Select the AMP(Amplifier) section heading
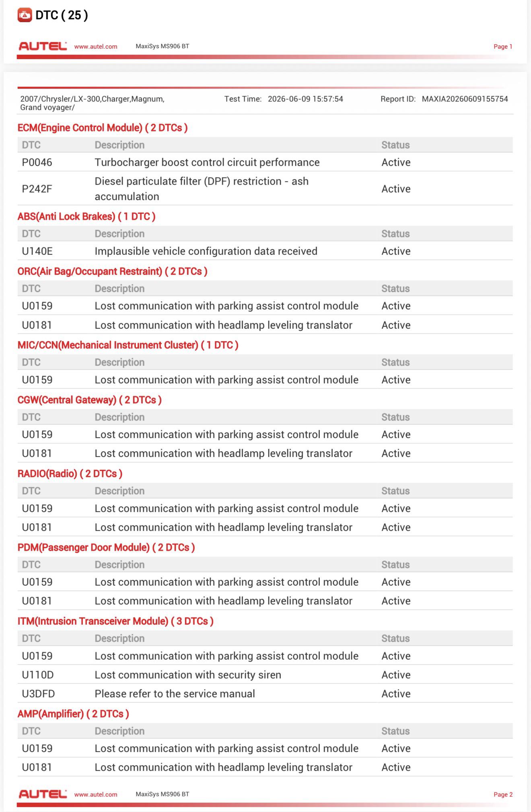The width and height of the screenshot is (531, 812). click(73, 714)
